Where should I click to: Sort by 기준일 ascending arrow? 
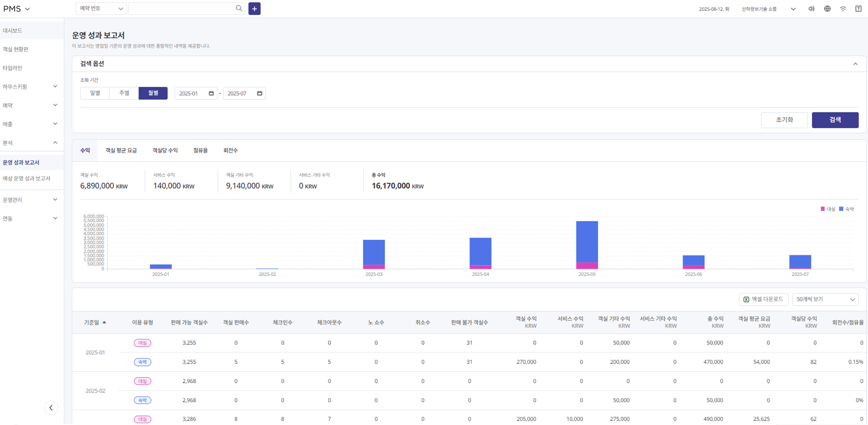(x=104, y=322)
